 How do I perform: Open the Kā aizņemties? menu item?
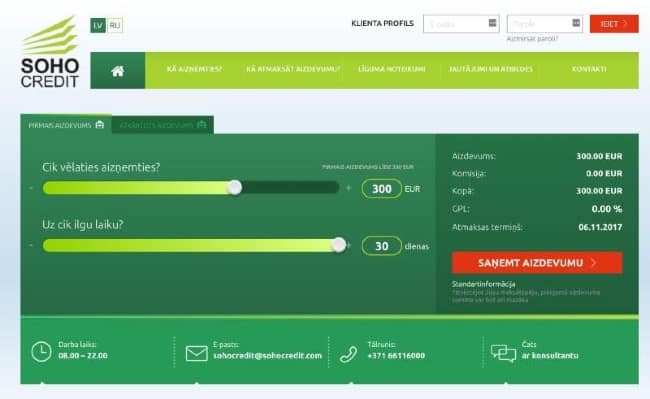(194, 69)
